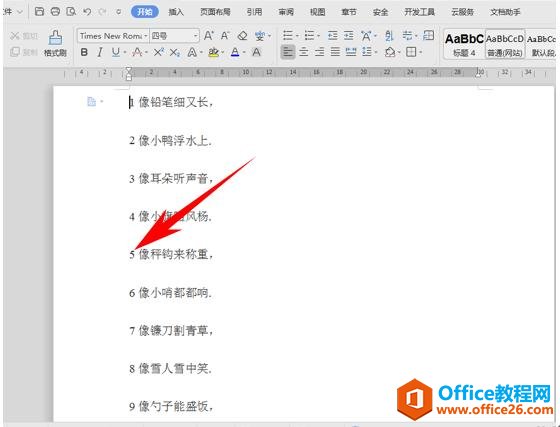Open the 云服务 (Cloud Service) tab

(462, 12)
